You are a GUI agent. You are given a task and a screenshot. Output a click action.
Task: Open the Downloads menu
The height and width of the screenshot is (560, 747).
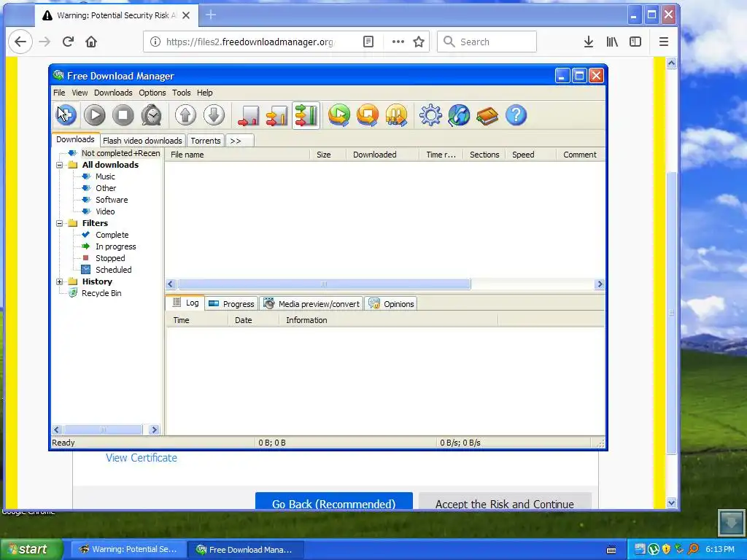[x=113, y=93]
